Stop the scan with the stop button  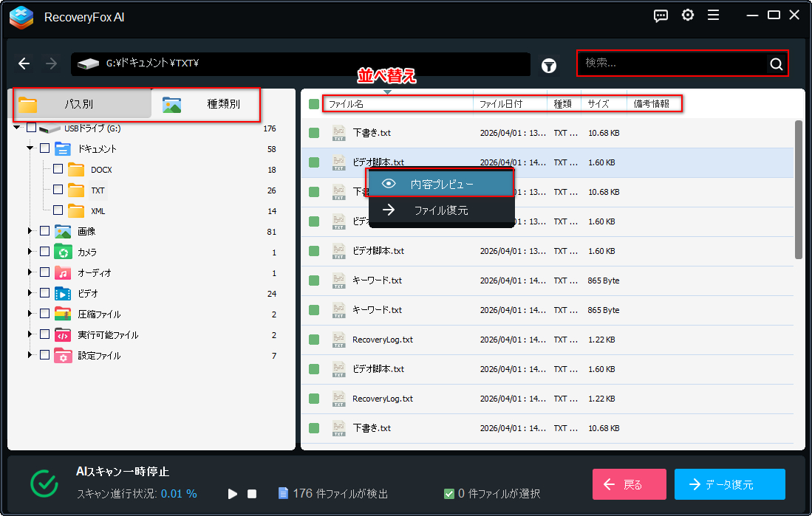click(252, 493)
